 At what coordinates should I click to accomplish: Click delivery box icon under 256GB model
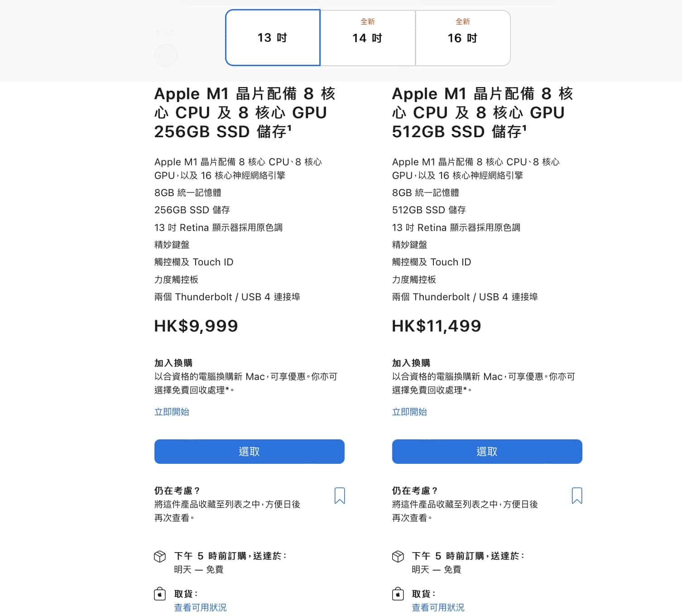point(160,556)
